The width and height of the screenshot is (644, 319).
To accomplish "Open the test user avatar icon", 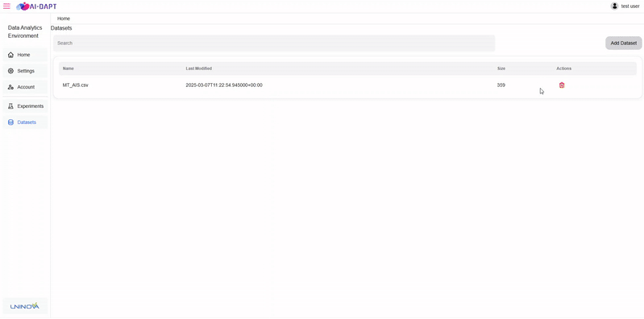I will click(614, 6).
